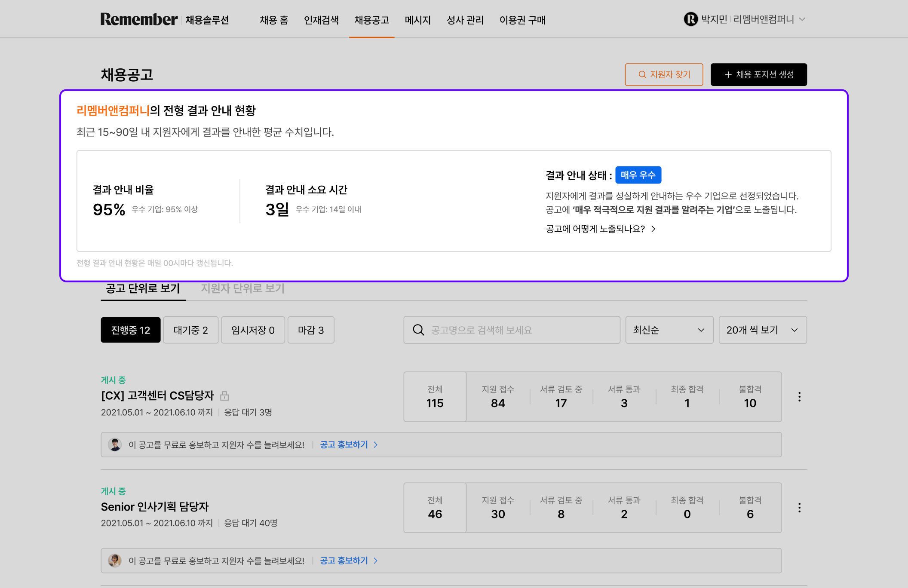Click 최종 합격 1 count
This screenshot has width=908, height=588.
687,397
